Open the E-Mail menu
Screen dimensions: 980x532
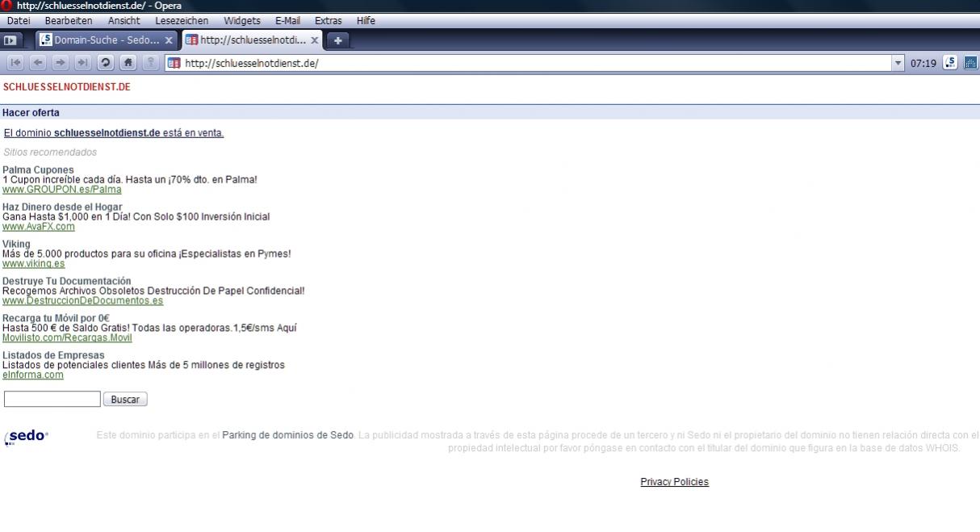pyautogui.click(x=287, y=20)
